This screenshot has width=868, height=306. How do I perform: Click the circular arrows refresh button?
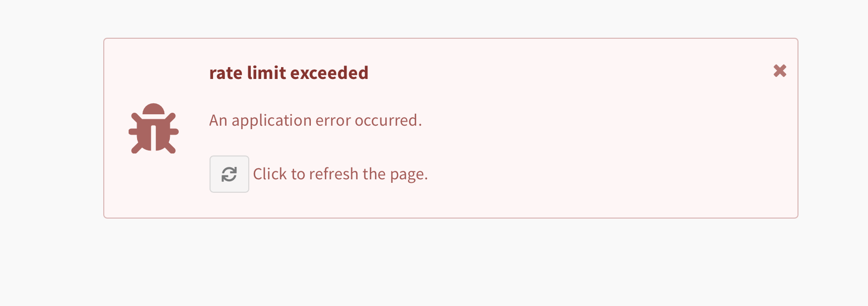click(x=229, y=174)
